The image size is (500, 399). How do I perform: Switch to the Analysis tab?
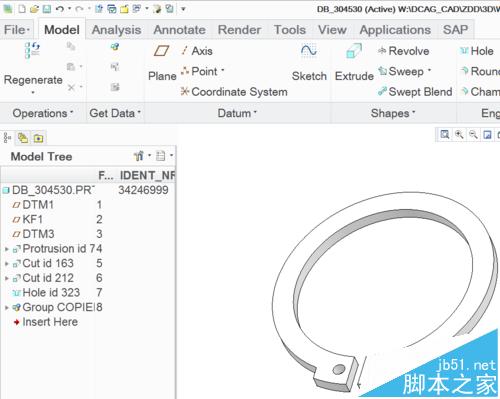pos(117,30)
